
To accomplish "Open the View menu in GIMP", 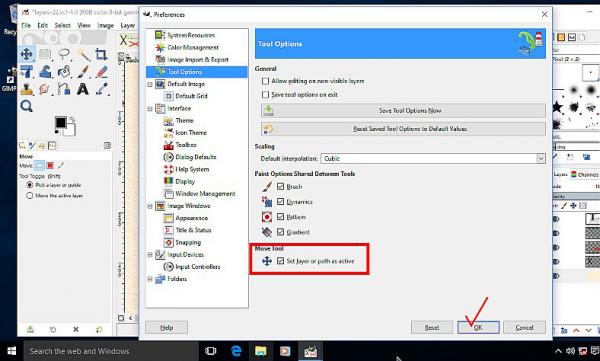I will coord(84,25).
